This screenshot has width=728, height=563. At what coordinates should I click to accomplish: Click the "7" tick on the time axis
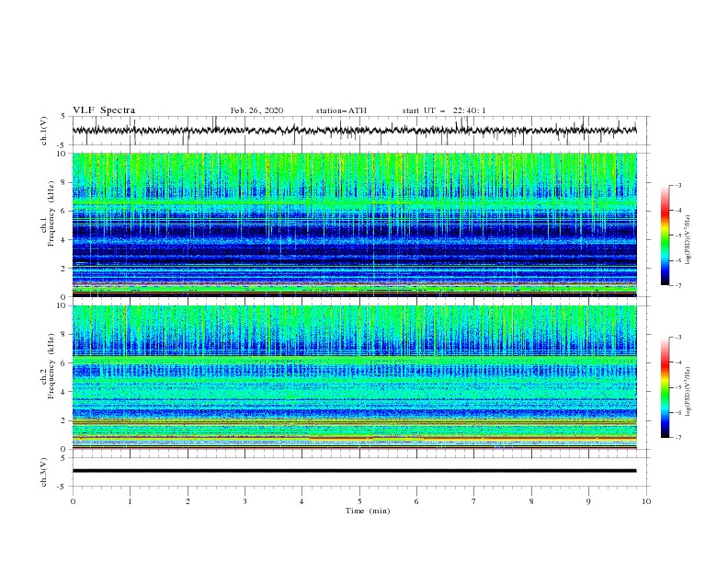click(x=474, y=501)
